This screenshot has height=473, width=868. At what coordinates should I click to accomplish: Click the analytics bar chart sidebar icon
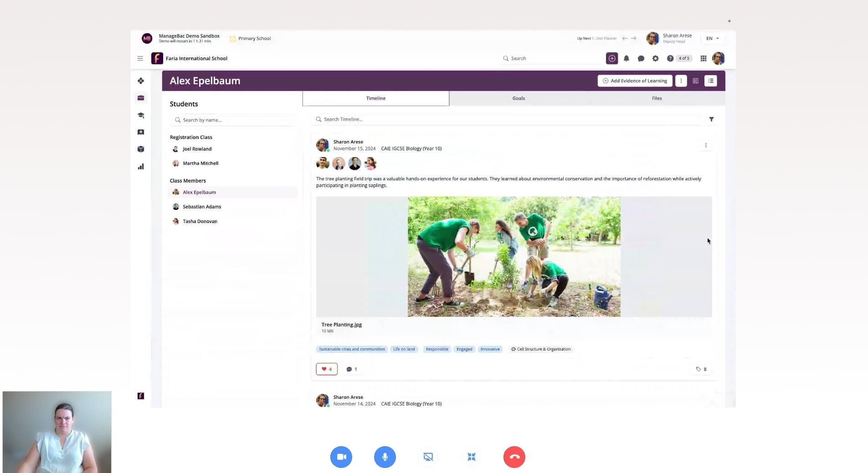141,167
